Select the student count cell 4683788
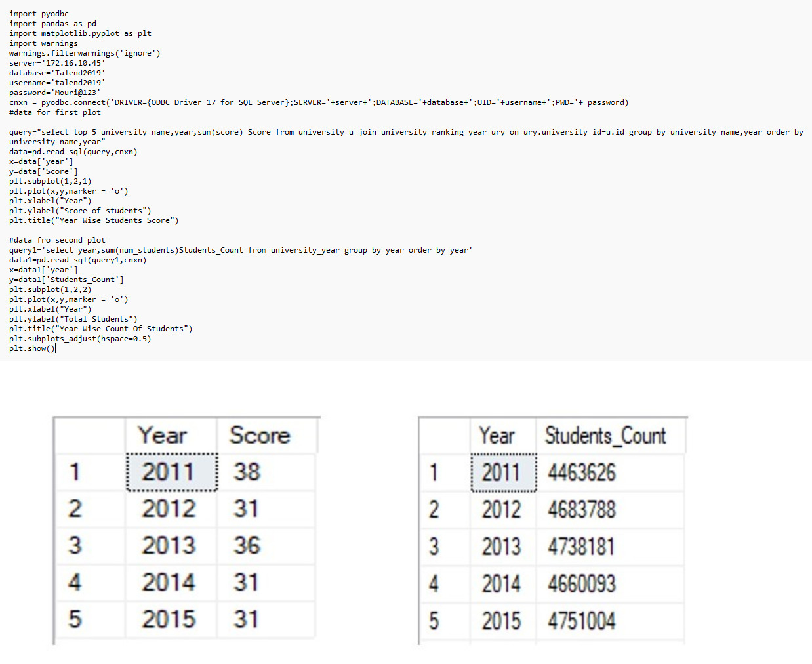 coord(582,510)
